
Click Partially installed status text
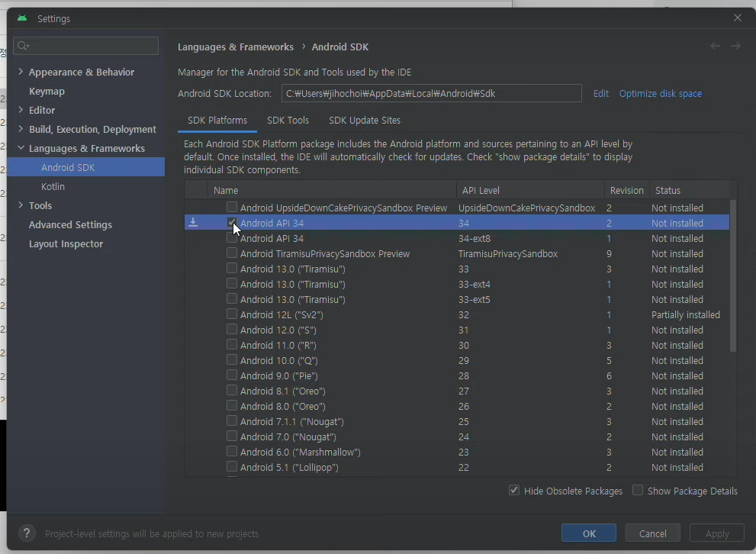(x=686, y=315)
